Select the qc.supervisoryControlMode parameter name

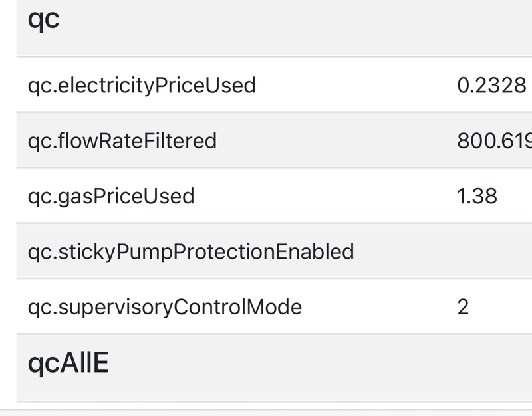[165, 307]
